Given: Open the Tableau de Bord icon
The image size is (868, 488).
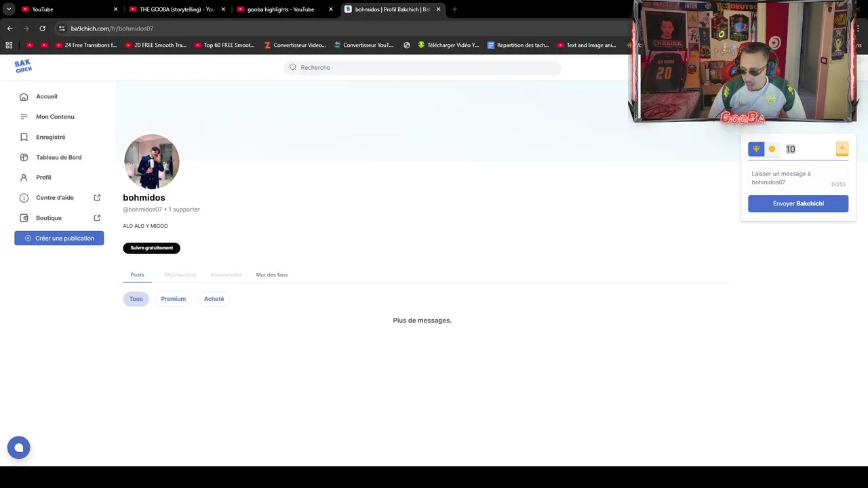Looking at the screenshot, I should pyautogui.click(x=24, y=157).
